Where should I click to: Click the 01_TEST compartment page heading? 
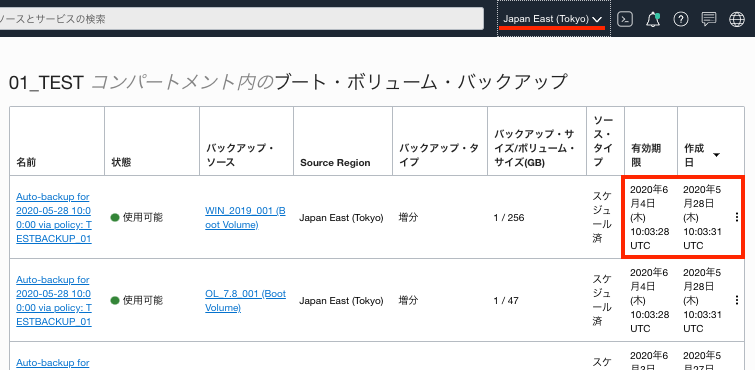(287, 82)
